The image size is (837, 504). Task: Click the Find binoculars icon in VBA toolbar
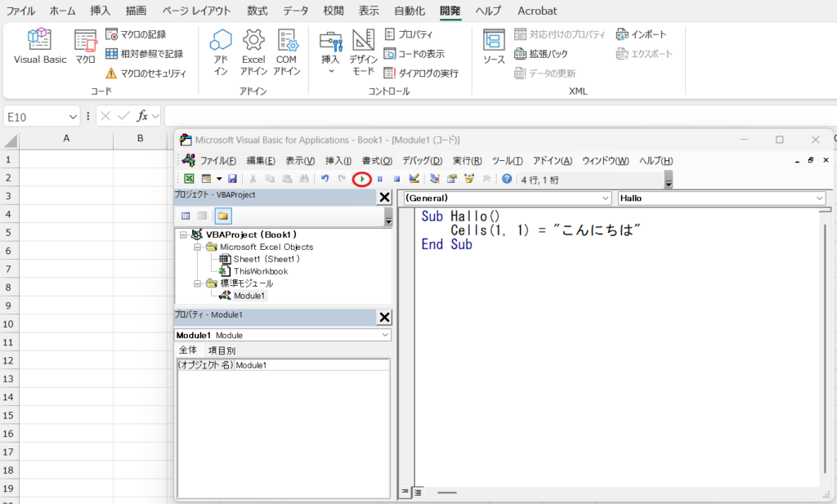click(x=304, y=179)
